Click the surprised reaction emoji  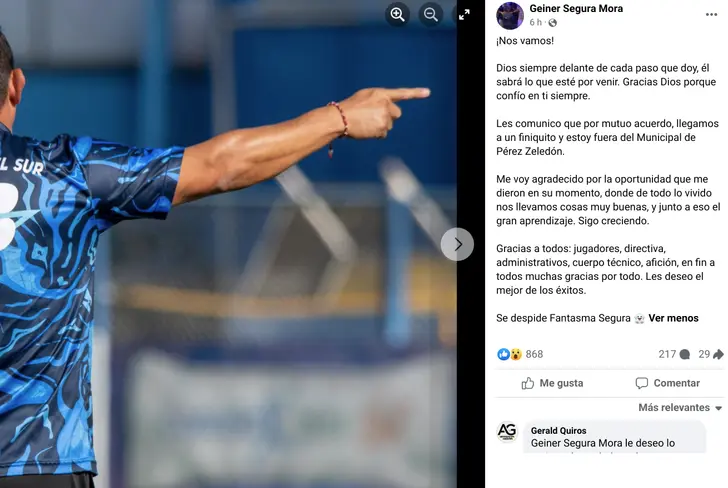[516, 354]
